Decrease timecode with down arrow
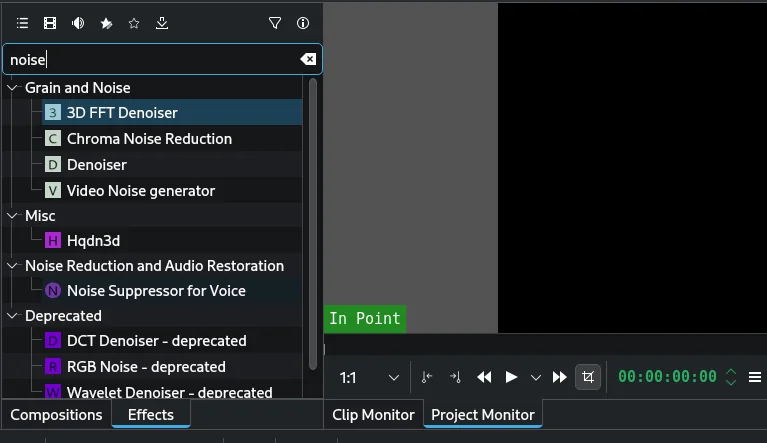The width and height of the screenshot is (767, 443). click(x=731, y=382)
